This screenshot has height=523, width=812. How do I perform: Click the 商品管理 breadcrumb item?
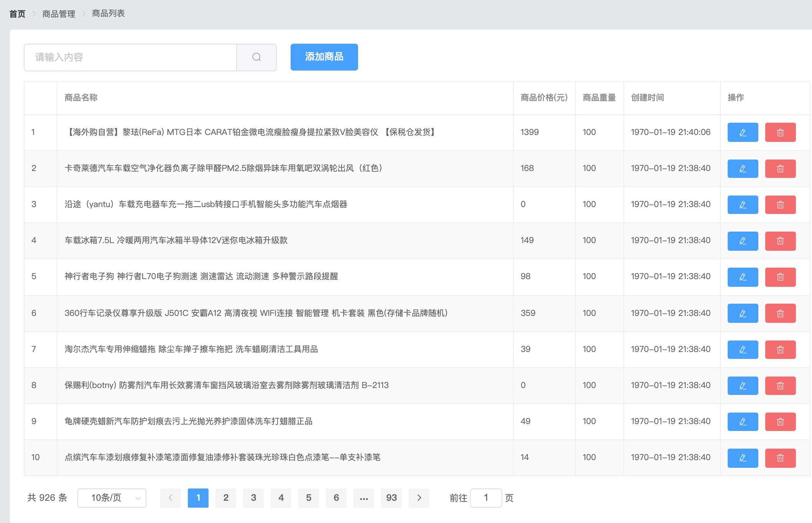click(59, 14)
